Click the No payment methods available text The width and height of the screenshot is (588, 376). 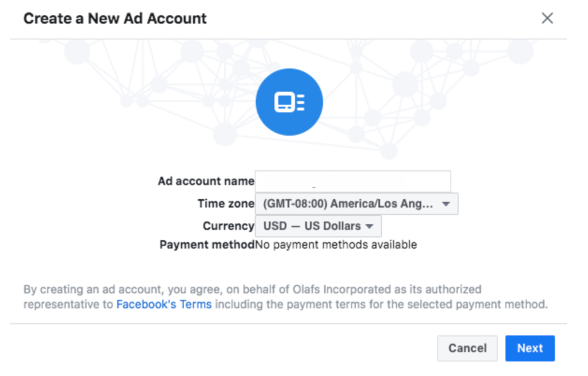click(x=336, y=245)
